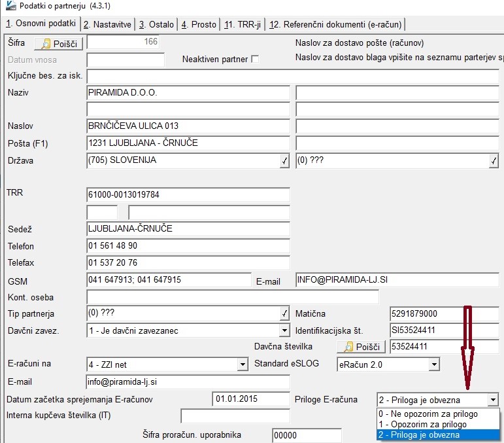Click the second Naziv line field
The image size is (504, 443).
[188, 109]
